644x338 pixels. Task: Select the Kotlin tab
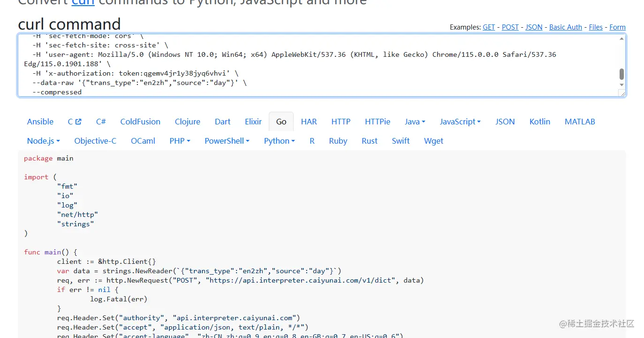pyautogui.click(x=539, y=122)
